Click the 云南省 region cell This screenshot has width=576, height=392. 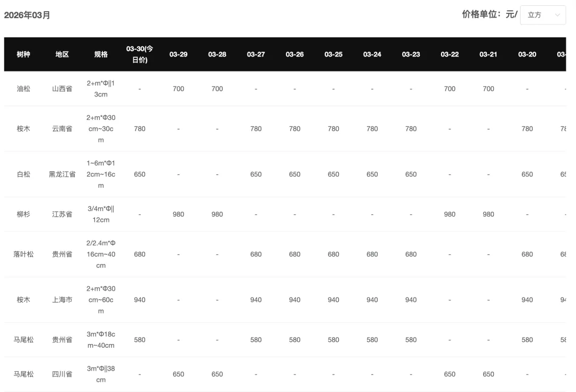coord(62,129)
